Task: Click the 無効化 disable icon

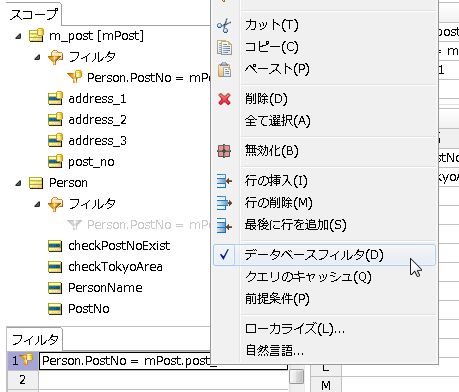Action: [x=224, y=151]
